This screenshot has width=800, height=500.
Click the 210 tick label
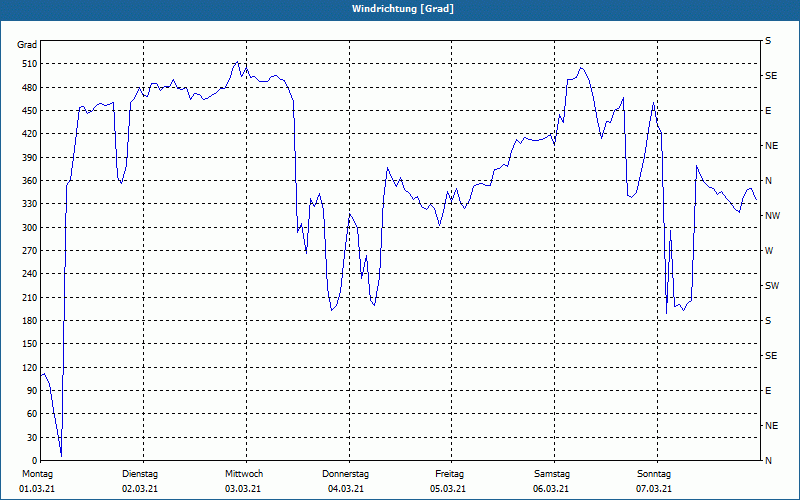(29, 297)
